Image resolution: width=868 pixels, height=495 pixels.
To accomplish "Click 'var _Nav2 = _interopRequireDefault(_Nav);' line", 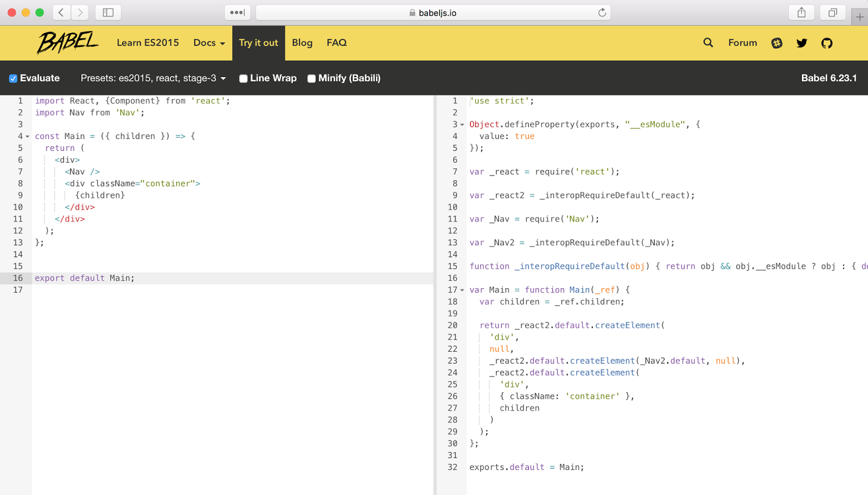I will 572,243.
